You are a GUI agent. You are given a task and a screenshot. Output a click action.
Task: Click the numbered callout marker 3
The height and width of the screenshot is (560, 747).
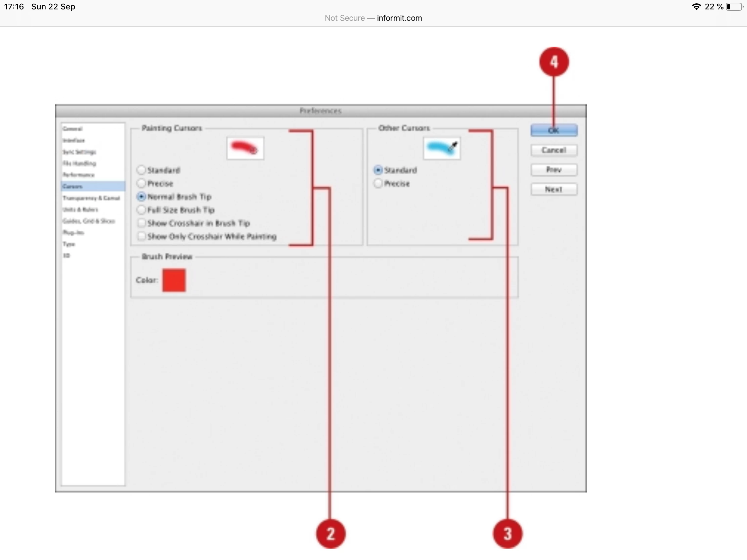click(x=507, y=533)
